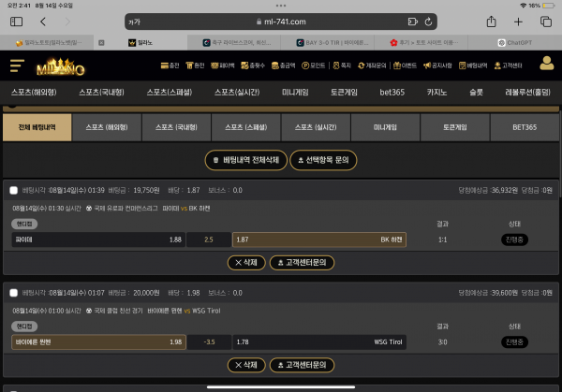Screen dimensions: 562x392
Task: Switch to the BET365 betting history tab
Action: tap(525, 127)
